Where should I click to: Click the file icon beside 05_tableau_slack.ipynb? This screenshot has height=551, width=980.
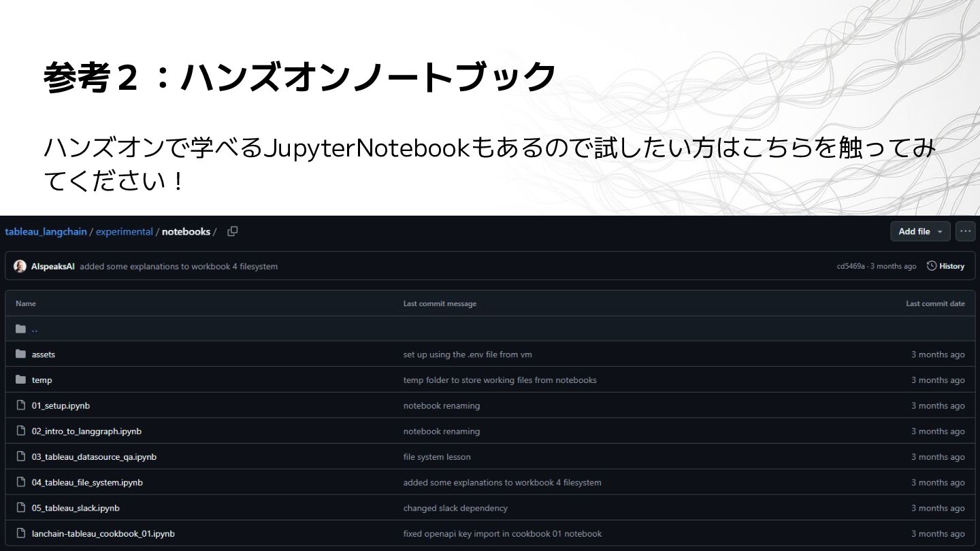coord(20,507)
